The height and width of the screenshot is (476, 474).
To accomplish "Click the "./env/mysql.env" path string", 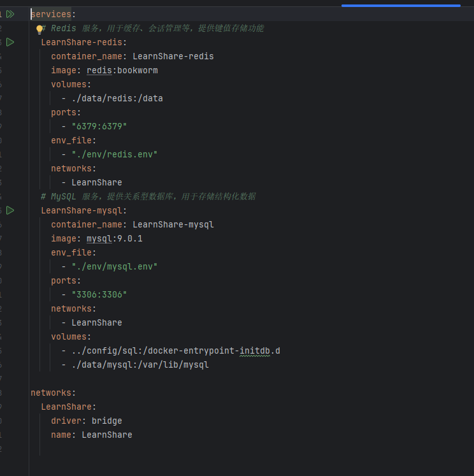I will click(x=115, y=266).
